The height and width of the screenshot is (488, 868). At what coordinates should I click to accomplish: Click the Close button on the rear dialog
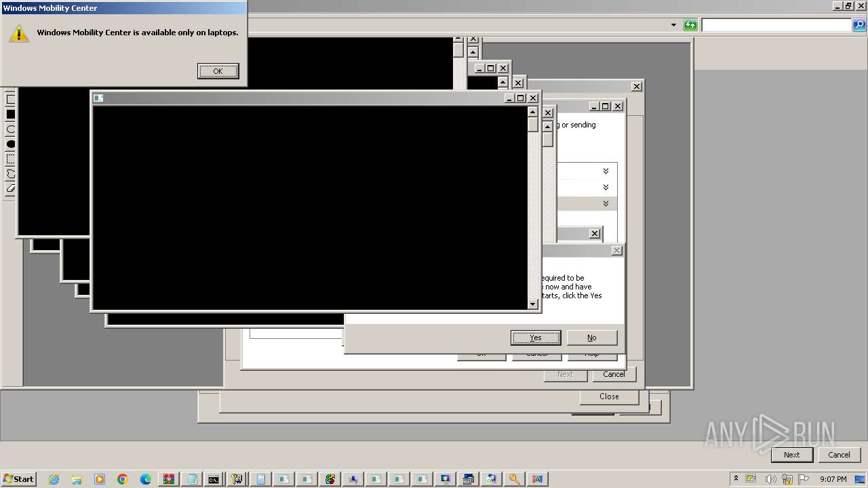(x=609, y=396)
